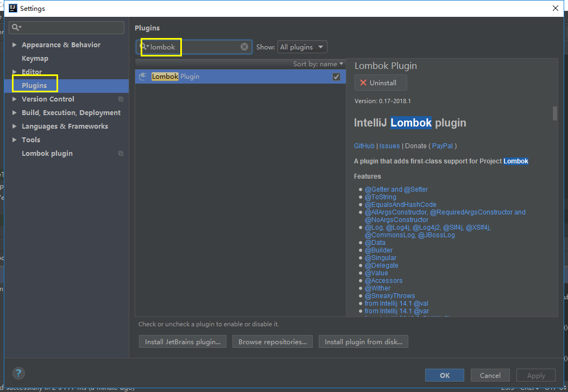568x392 pixels.
Task: Click the plugin description scrollbar
Action: 554,113
